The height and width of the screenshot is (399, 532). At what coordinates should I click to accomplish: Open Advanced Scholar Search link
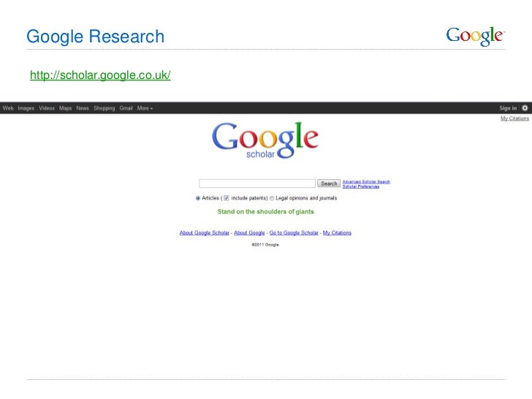pyautogui.click(x=366, y=182)
